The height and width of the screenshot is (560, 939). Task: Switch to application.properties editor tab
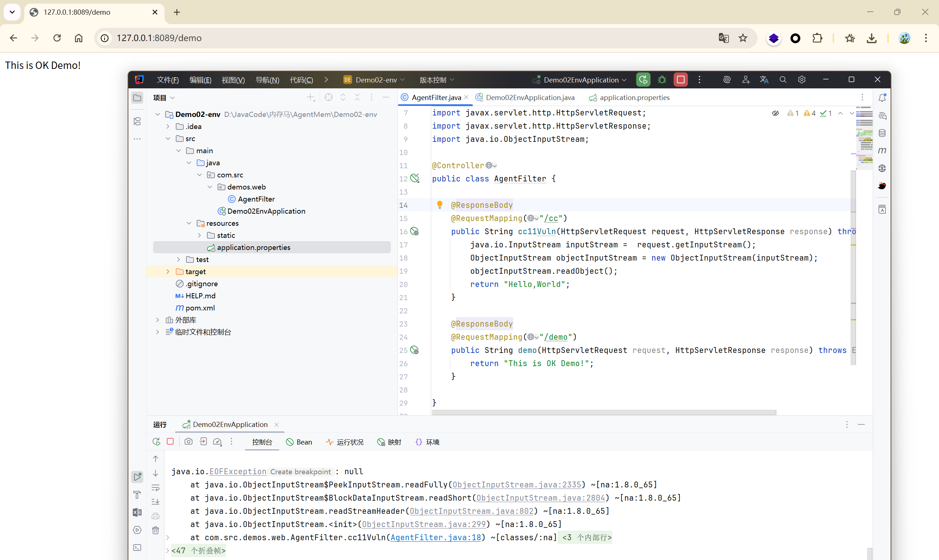(634, 97)
